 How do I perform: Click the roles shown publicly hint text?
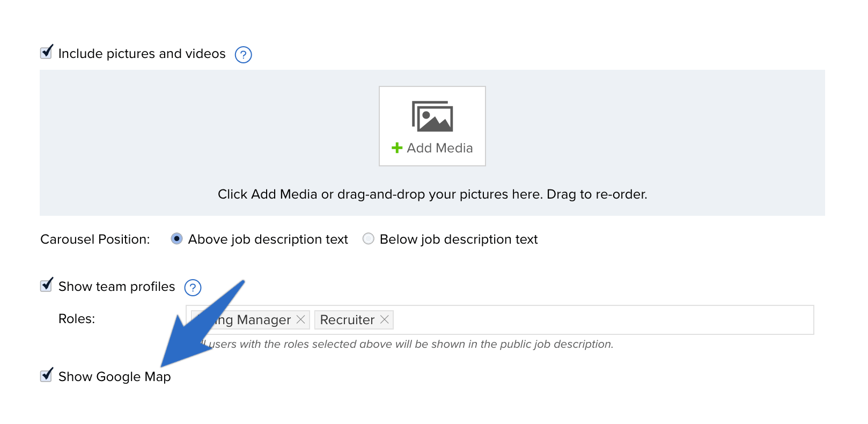point(406,344)
